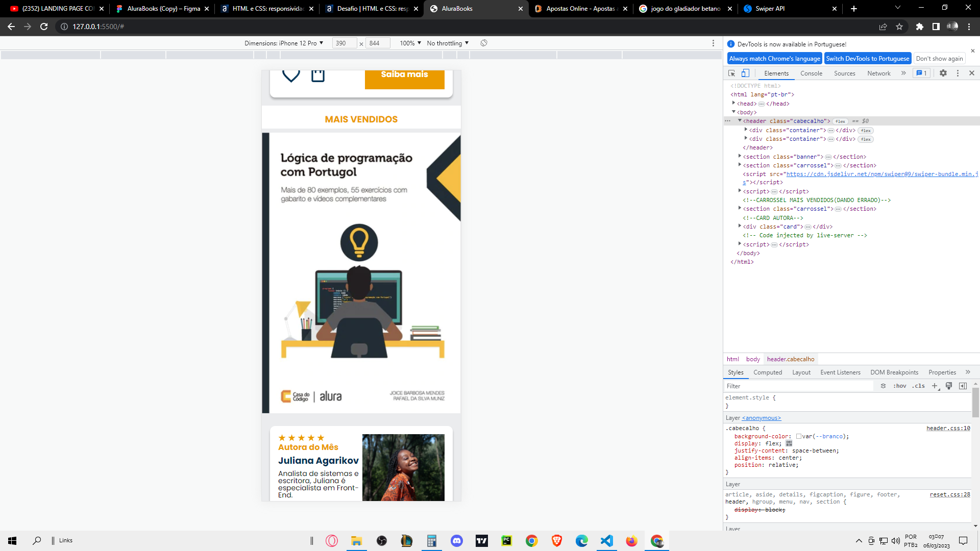The image size is (980, 551).
Task: Open the issues counter badge
Action: tap(921, 73)
